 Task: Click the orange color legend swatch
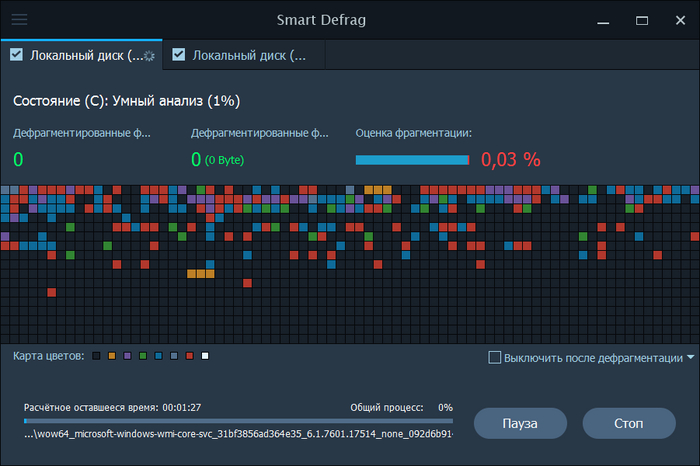[112, 356]
